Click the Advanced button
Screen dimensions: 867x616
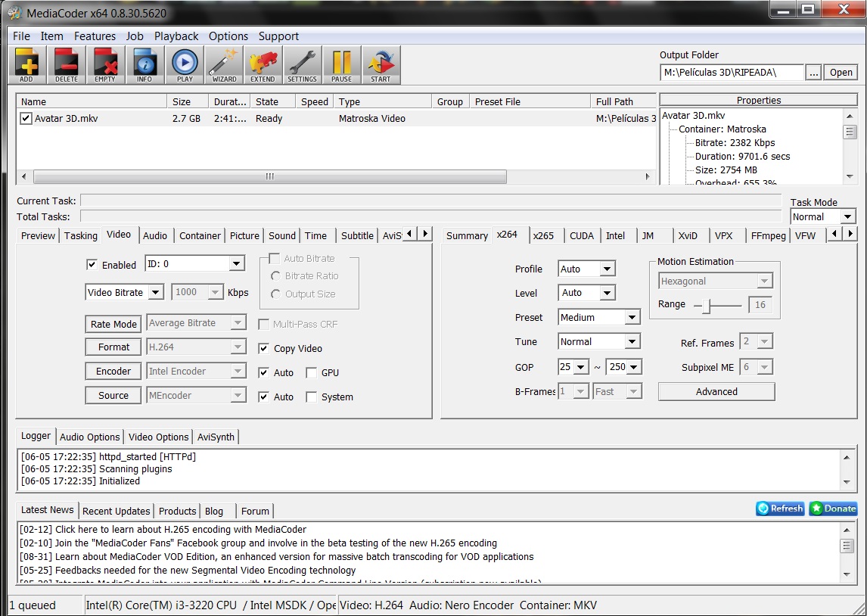[716, 392]
